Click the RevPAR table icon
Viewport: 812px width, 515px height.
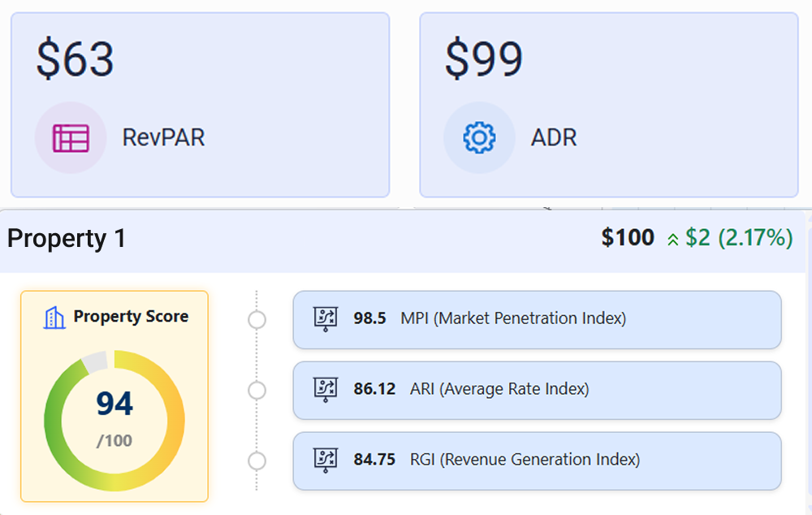point(71,138)
